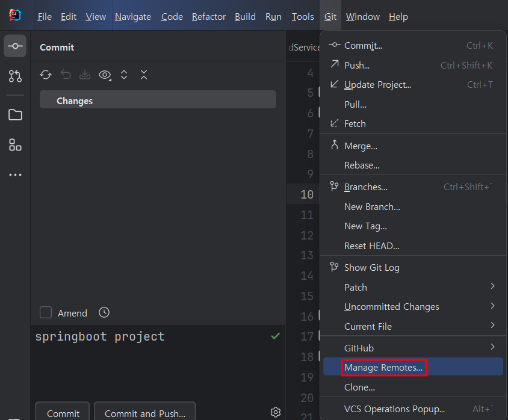The width and height of the screenshot is (508, 420).
Task: Open the Build menu
Action: tap(245, 16)
